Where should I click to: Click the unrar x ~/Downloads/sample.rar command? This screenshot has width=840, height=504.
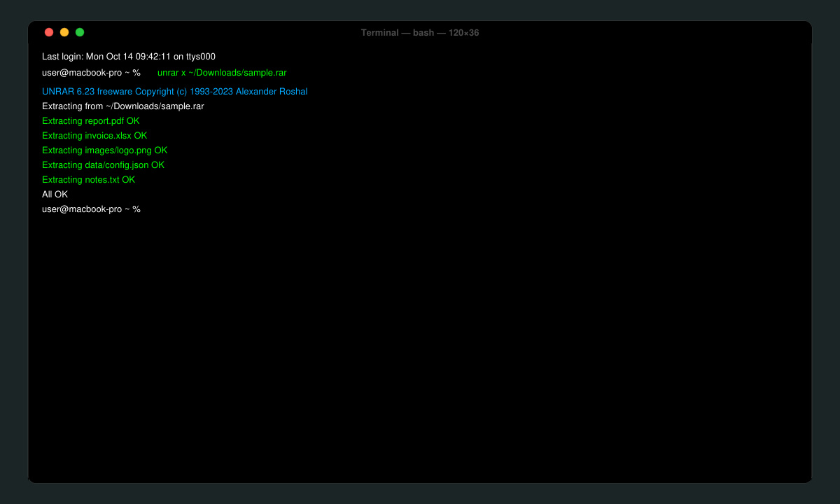(x=222, y=73)
